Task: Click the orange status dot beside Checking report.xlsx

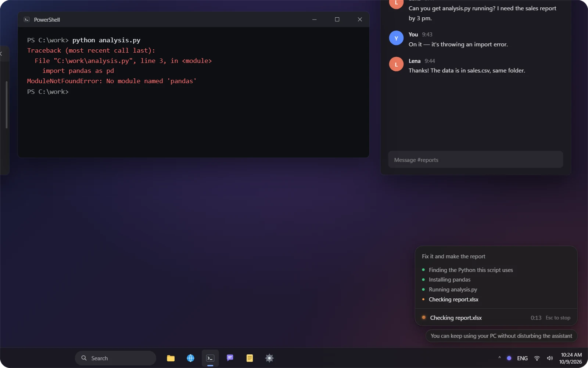Action: coord(424,317)
